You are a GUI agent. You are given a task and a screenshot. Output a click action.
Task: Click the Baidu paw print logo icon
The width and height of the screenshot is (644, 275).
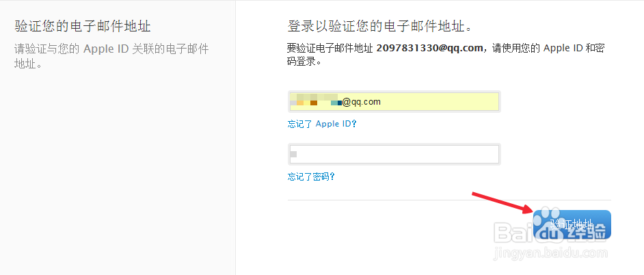click(547, 222)
